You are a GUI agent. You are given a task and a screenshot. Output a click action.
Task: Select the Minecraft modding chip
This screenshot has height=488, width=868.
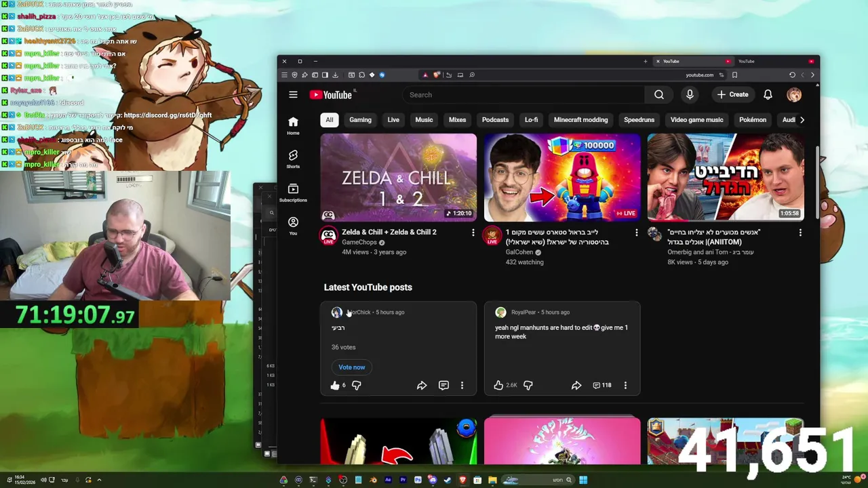(x=580, y=120)
